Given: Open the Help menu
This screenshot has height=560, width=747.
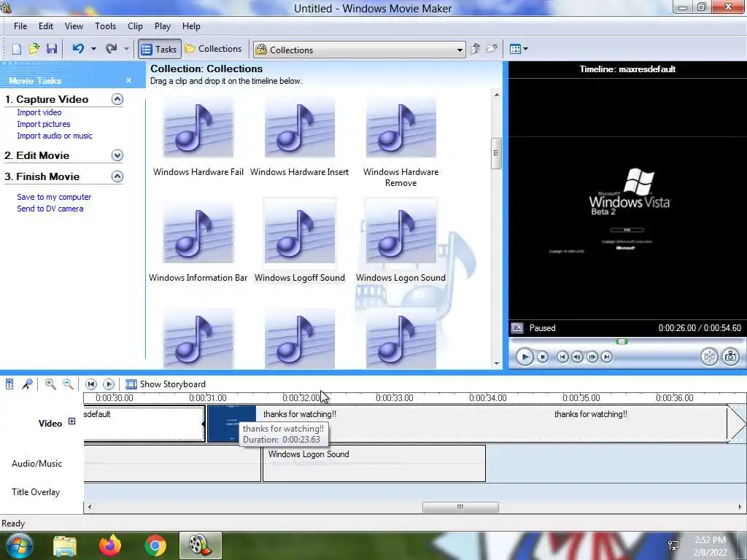Looking at the screenshot, I should [x=191, y=26].
